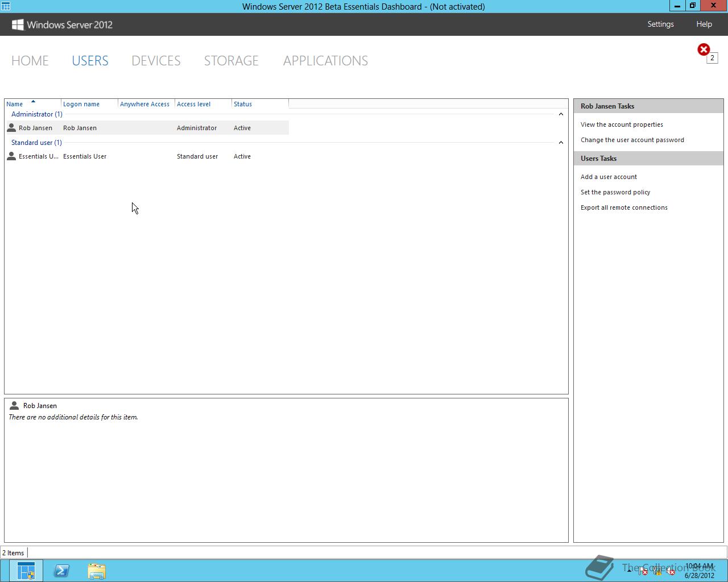
Task: Click the alert count badge 2
Action: (712, 58)
